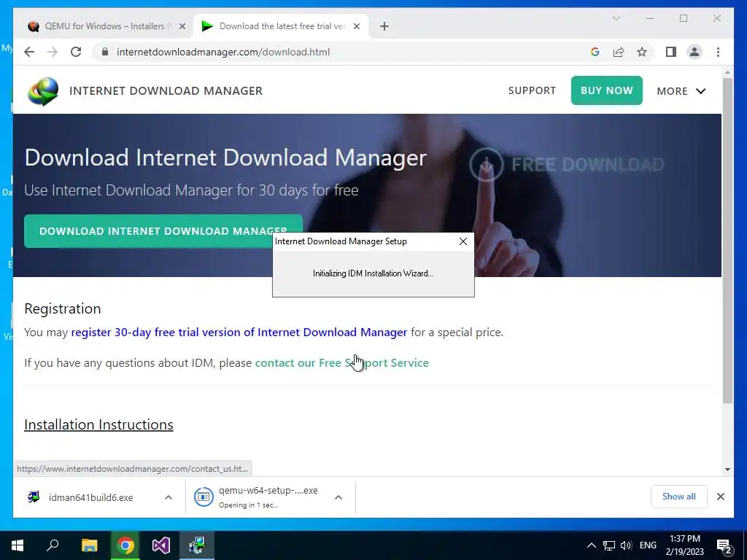This screenshot has width=747, height=560.
Task: Open taskbar search magnifier
Action: [53, 545]
